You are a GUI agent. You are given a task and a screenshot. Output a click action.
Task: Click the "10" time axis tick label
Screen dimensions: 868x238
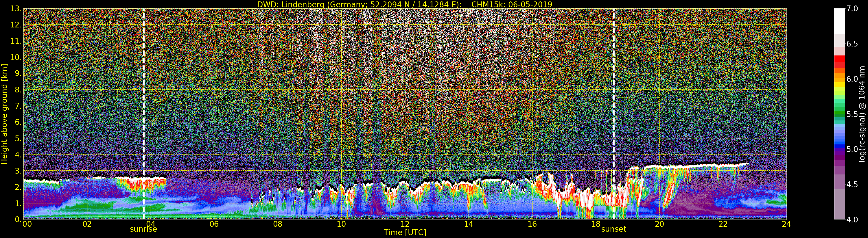coord(341,224)
